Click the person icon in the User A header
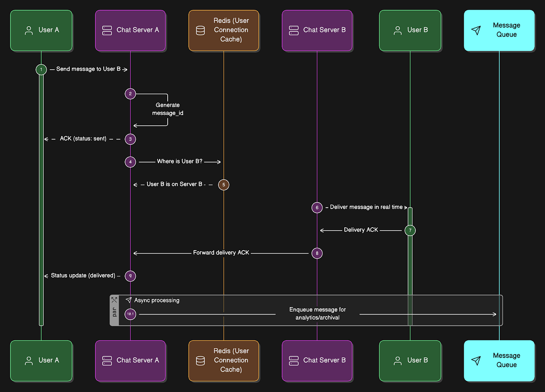 click(29, 30)
